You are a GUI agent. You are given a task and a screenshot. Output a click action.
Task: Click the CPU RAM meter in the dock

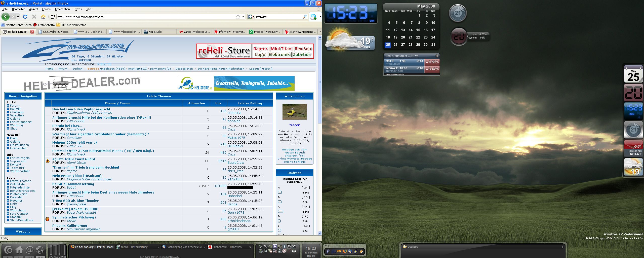(x=57, y=250)
